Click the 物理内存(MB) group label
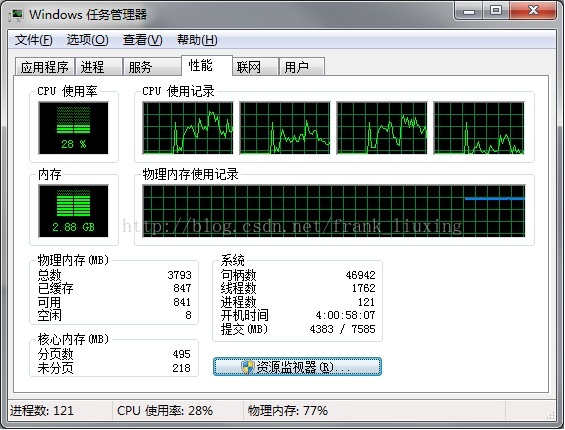This screenshot has height=430, width=565. click(74, 260)
